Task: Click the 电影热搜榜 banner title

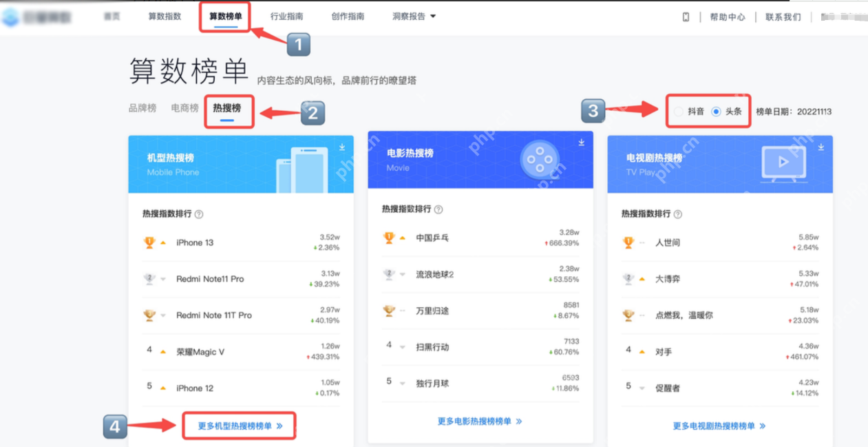Action: tap(410, 153)
